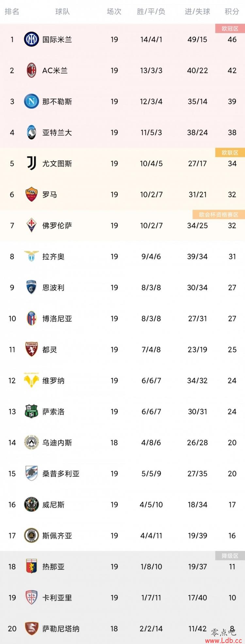
Task: Click the AC Milan (AC米兰) badge icon
Action: click(x=31, y=70)
